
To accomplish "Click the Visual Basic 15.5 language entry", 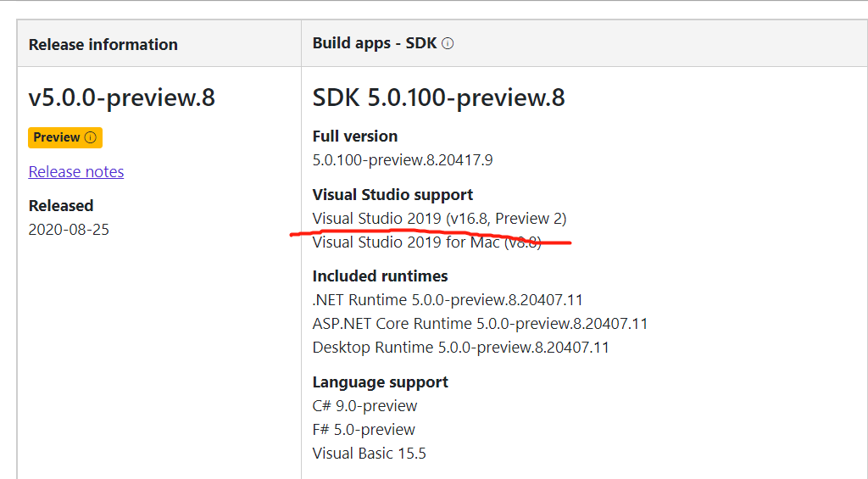I will pos(370,454).
